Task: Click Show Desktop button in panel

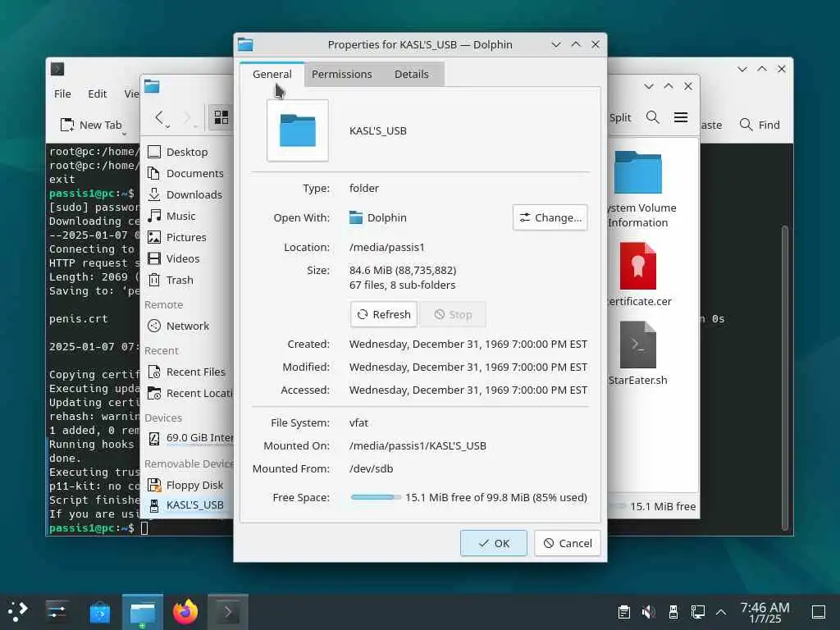Action: click(819, 612)
